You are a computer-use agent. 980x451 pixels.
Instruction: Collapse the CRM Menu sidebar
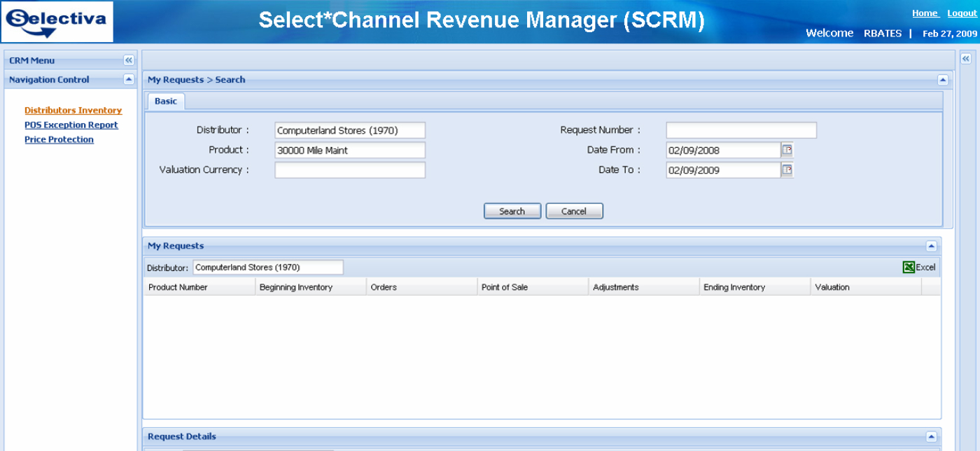click(128, 60)
